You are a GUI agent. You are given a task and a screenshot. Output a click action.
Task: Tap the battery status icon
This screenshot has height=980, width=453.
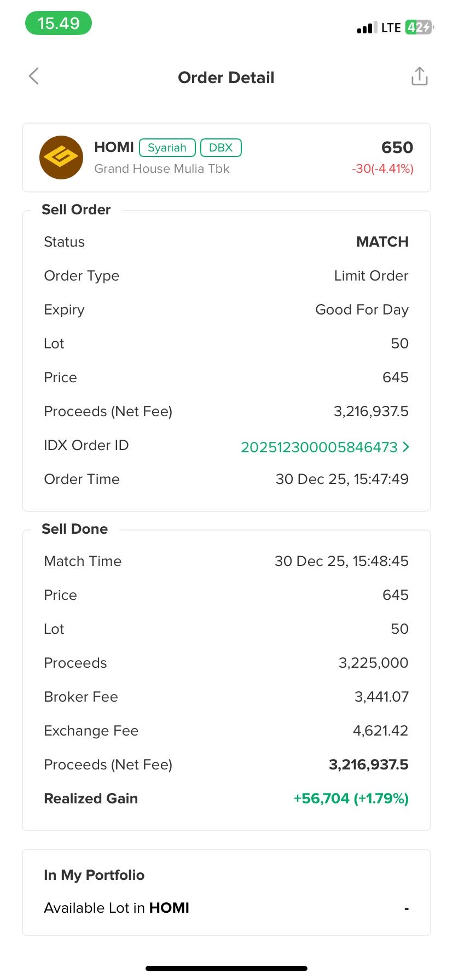pyautogui.click(x=419, y=27)
